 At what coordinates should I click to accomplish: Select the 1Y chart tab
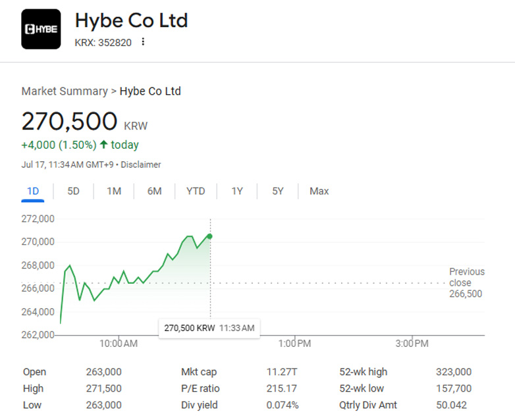click(237, 191)
